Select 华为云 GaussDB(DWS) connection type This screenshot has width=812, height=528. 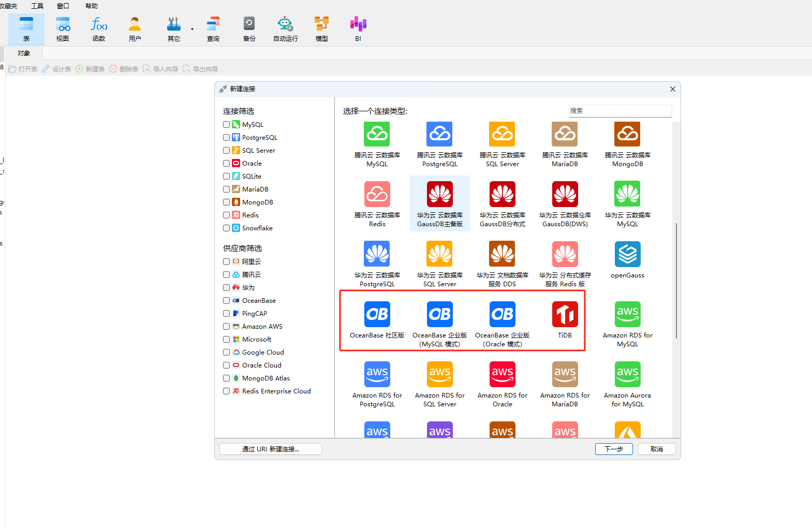tap(565, 204)
